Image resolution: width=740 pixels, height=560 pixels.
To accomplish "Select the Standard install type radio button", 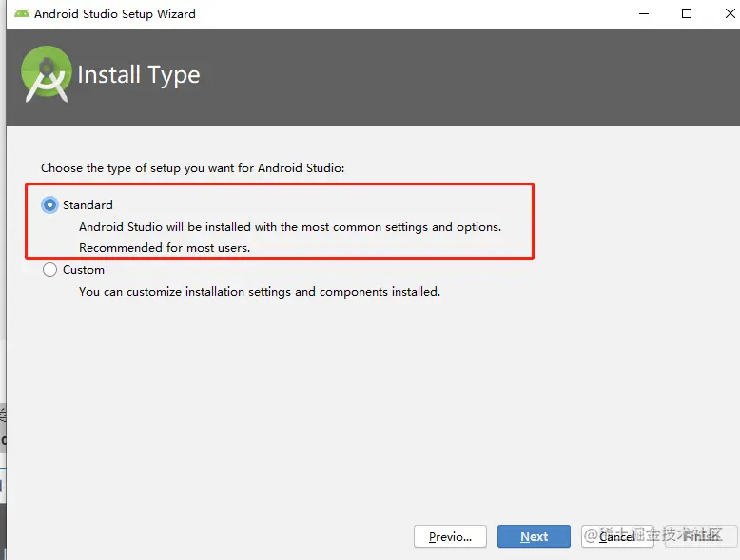I will click(x=49, y=205).
